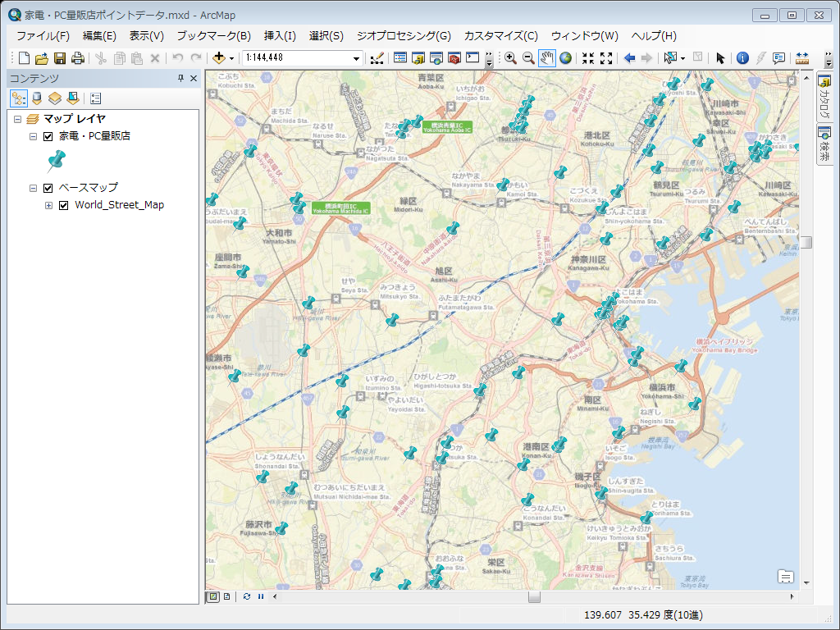The height and width of the screenshot is (630, 840).
Task: Expand the World_Street_Map layer node
Action: [48, 205]
